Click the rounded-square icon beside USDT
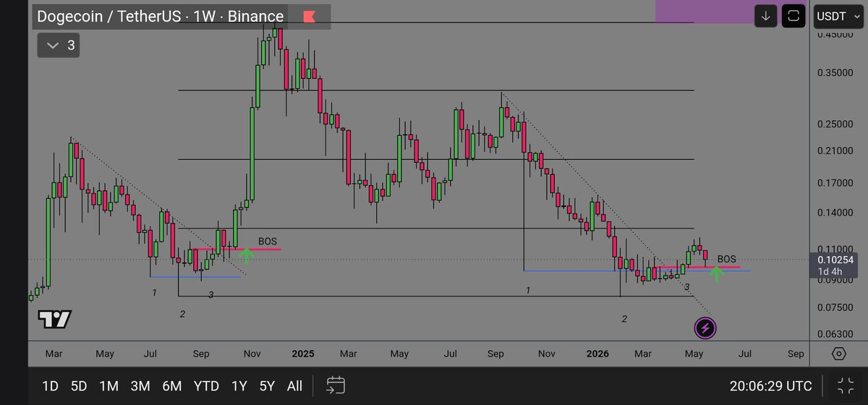868x405 pixels. (x=794, y=15)
